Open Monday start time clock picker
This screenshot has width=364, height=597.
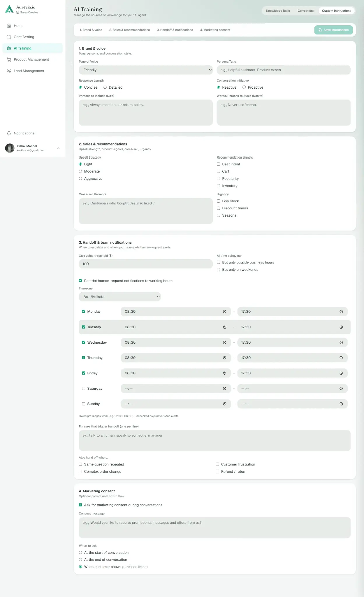tap(225, 312)
